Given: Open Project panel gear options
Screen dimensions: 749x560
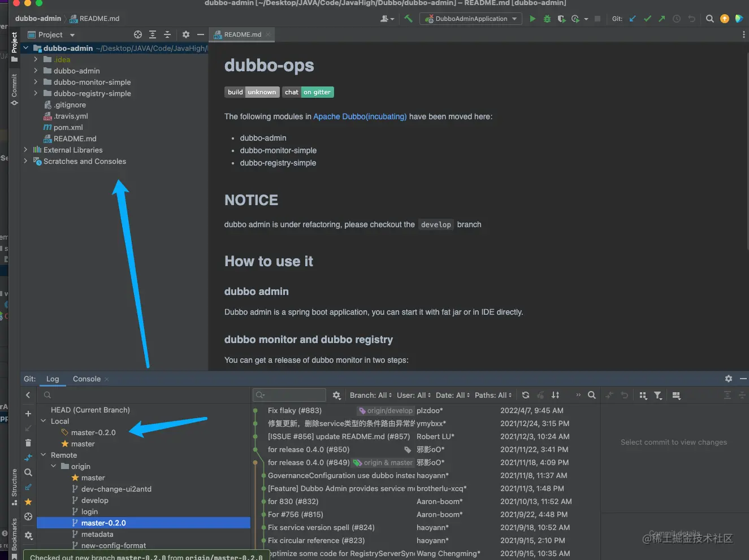Looking at the screenshot, I should pos(186,34).
